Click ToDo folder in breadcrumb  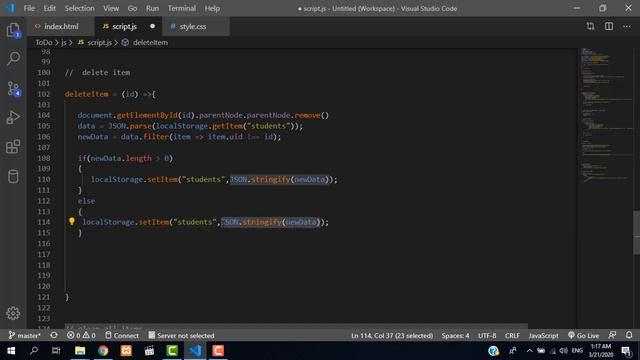click(x=44, y=42)
